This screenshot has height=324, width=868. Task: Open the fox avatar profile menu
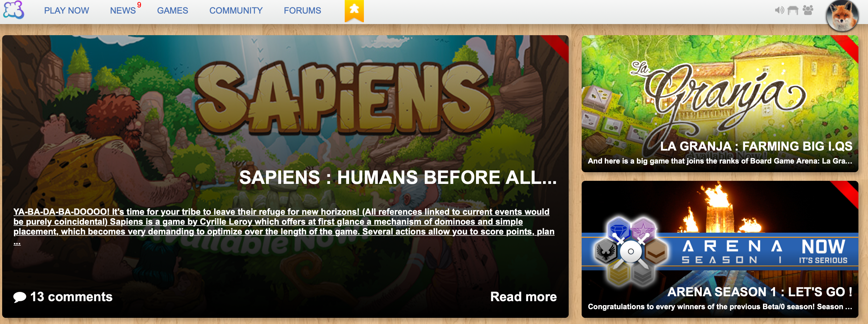[x=842, y=15]
